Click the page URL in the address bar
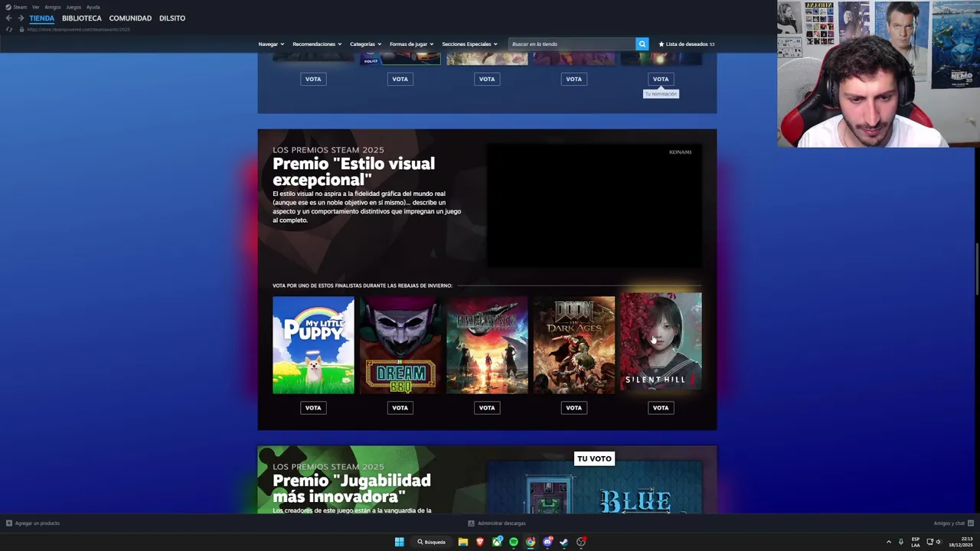Viewport: 980px width, 551px height. click(x=78, y=29)
